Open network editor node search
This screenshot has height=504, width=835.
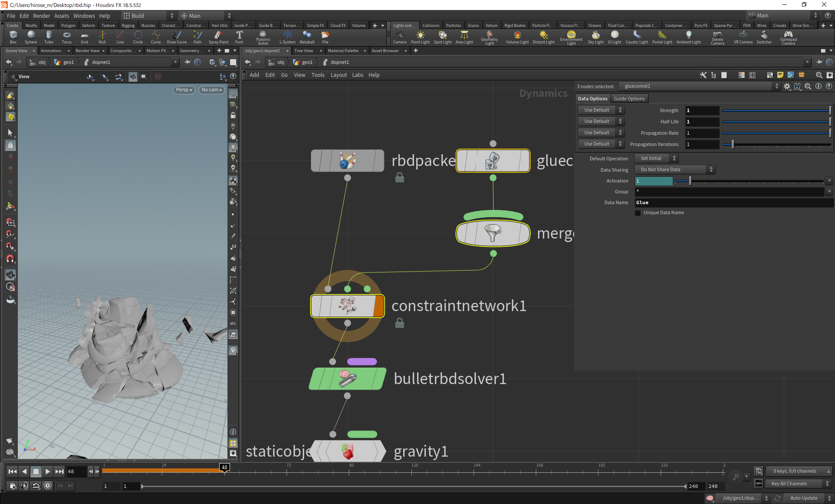[x=819, y=75]
